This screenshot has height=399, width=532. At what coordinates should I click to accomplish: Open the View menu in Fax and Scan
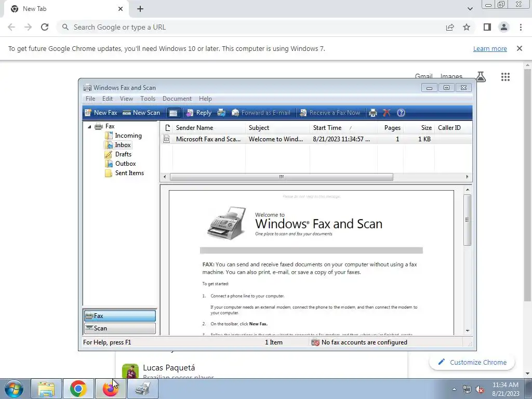coord(126,99)
